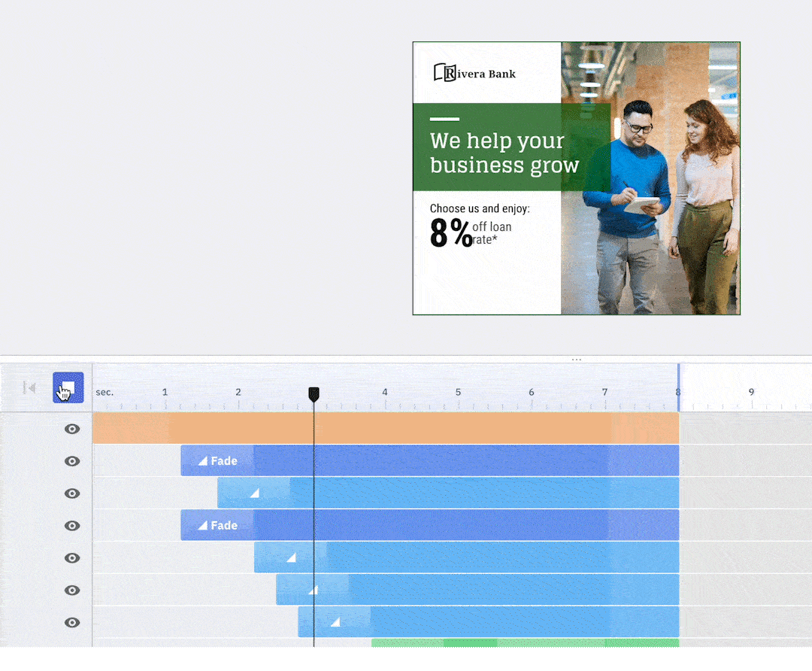
Task: Click the fade triangle icon in the sixth row
Action: click(x=313, y=591)
